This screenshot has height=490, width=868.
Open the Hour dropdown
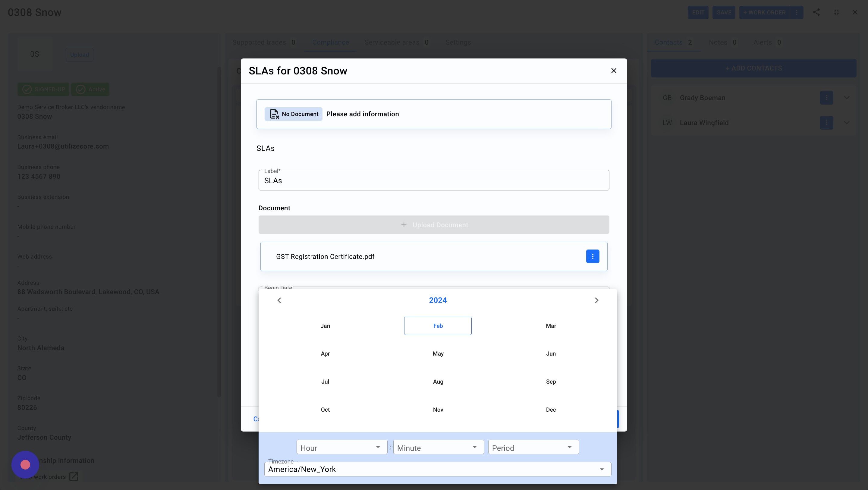tap(342, 447)
